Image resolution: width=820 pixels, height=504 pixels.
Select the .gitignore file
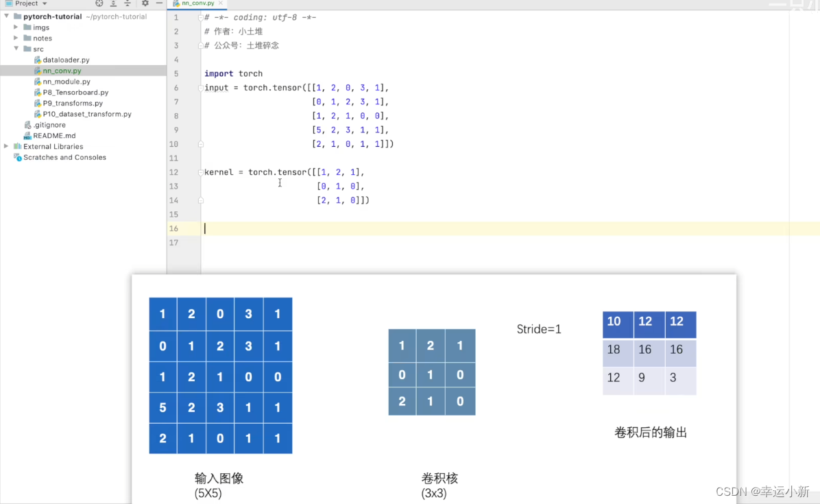pos(49,125)
